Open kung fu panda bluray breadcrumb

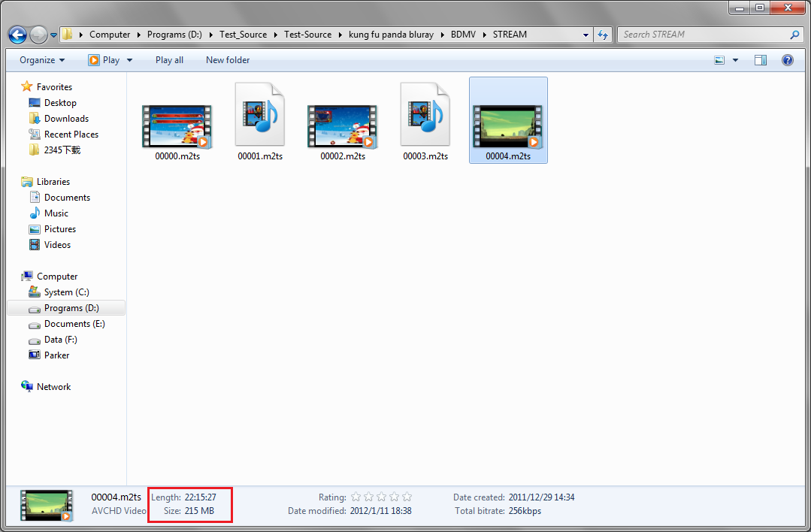tap(391, 35)
